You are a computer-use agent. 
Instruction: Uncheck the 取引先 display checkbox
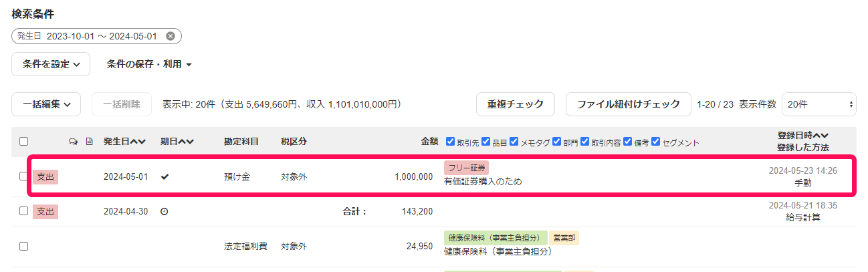pyautogui.click(x=450, y=142)
